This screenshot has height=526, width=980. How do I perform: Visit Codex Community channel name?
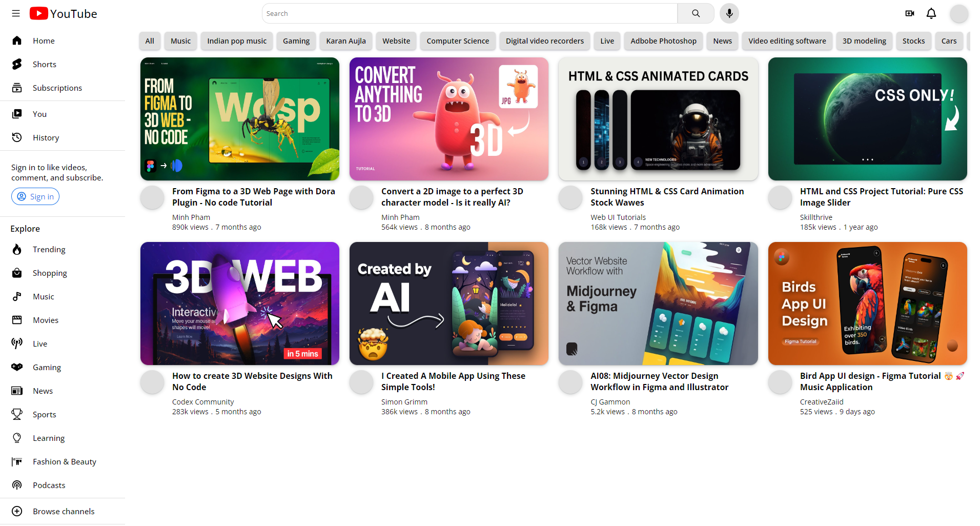coord(203,402)
